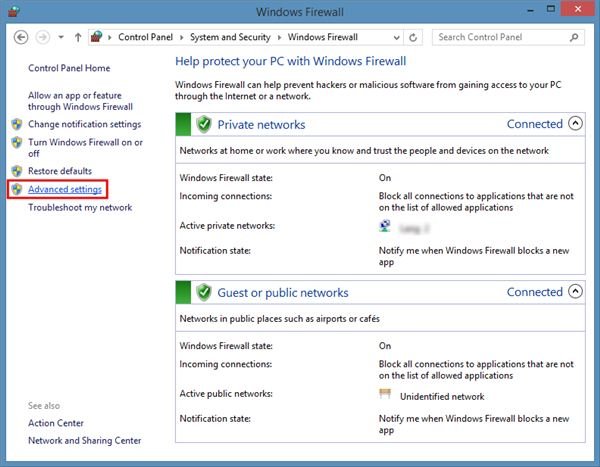Refresh the Windows Firewall page
Viewport: 600px width, 467px height.
pos(413,38)
